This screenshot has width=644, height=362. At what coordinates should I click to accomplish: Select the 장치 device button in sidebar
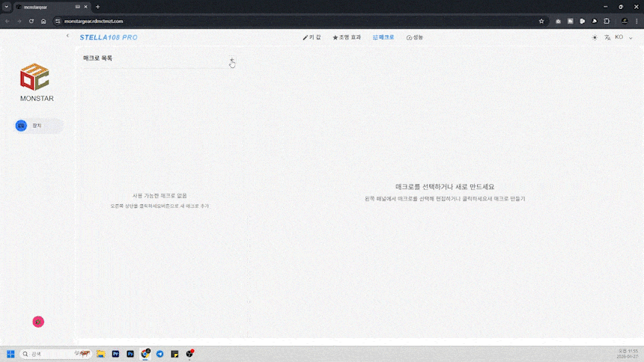38,126
